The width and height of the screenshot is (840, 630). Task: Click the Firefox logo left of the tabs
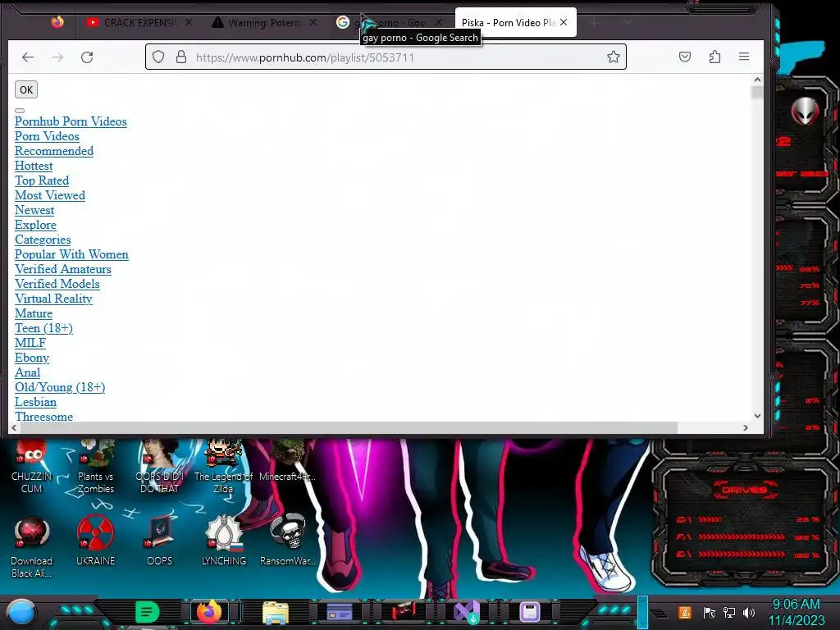pyautogui.click(x=57, y=22)
